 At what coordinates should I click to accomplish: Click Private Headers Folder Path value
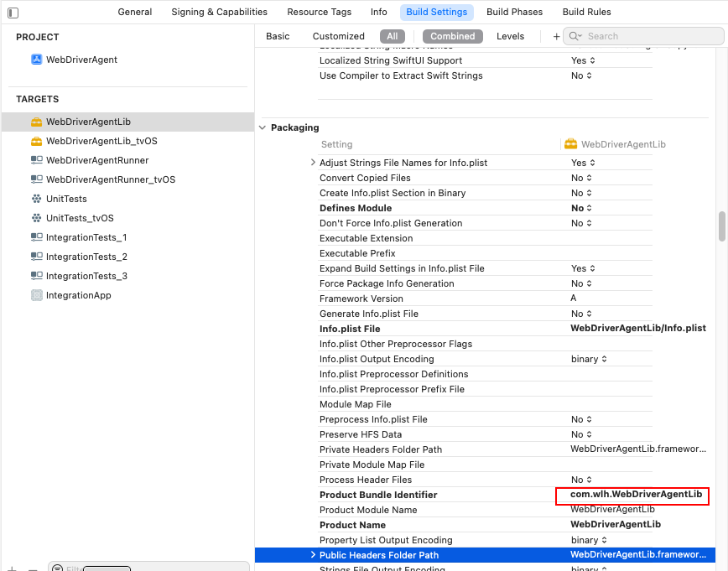638,449
